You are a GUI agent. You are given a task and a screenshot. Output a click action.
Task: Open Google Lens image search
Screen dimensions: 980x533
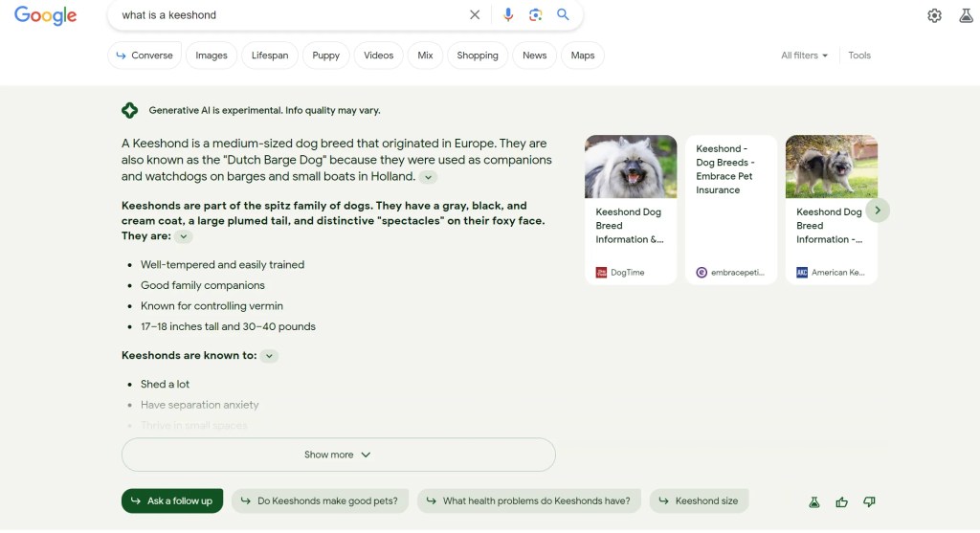tap(536, 15)
